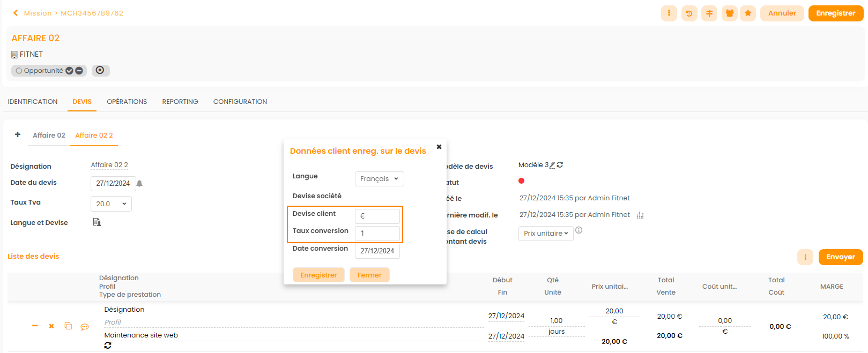The height and width of the screenshot is (353, 868).
Task: Click Enregistrer in the client data dialog
Action: [318, 275]
